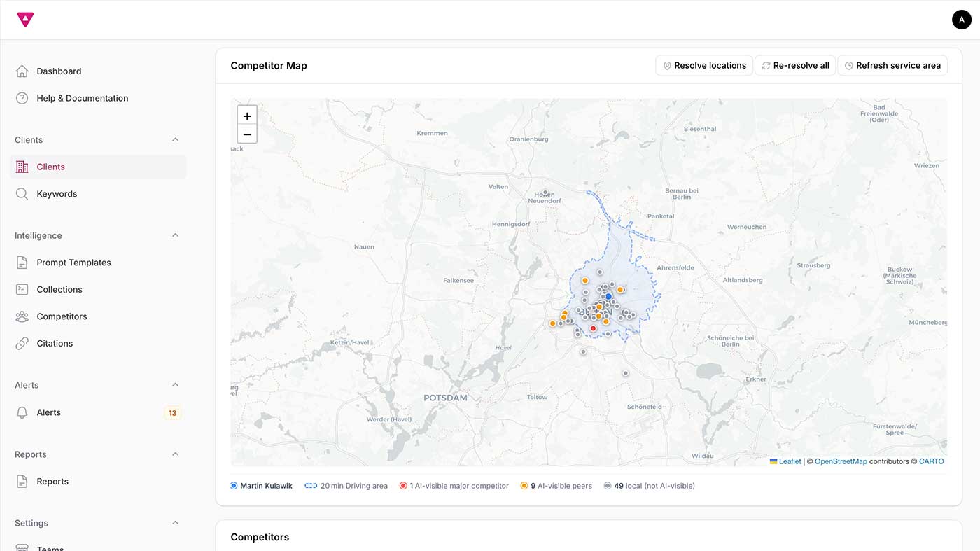Screen dimensions: 980x551
Task: Open Reports from the sidebar
Action: pos(52,481)
